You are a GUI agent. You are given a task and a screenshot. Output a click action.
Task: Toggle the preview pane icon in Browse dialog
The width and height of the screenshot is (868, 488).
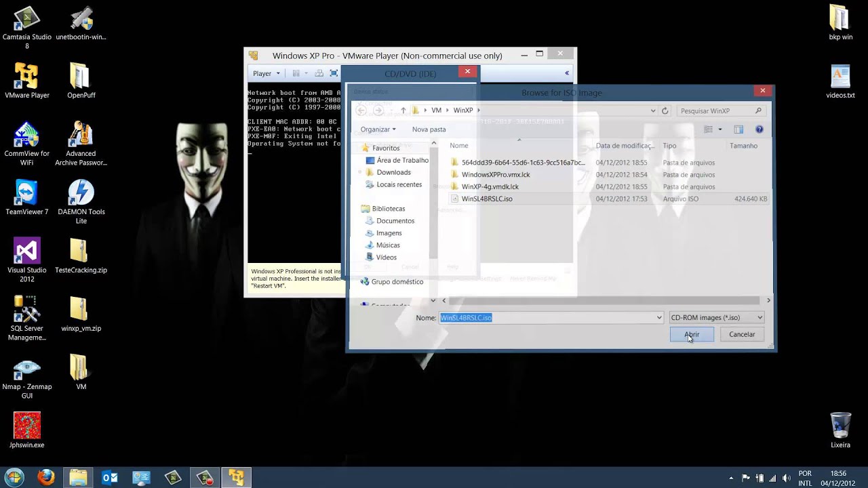pos(738,129)
